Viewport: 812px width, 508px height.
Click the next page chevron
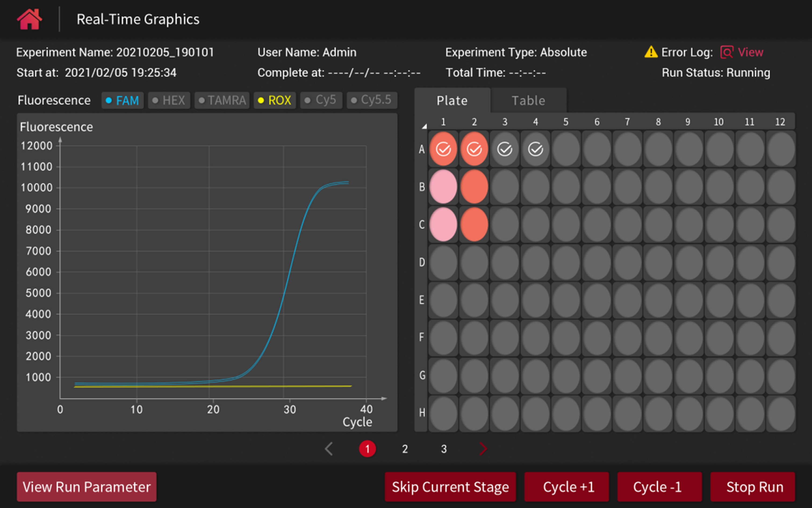483,449
